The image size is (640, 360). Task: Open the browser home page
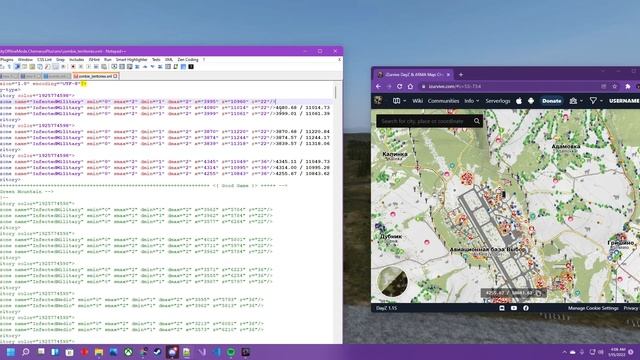411,87
